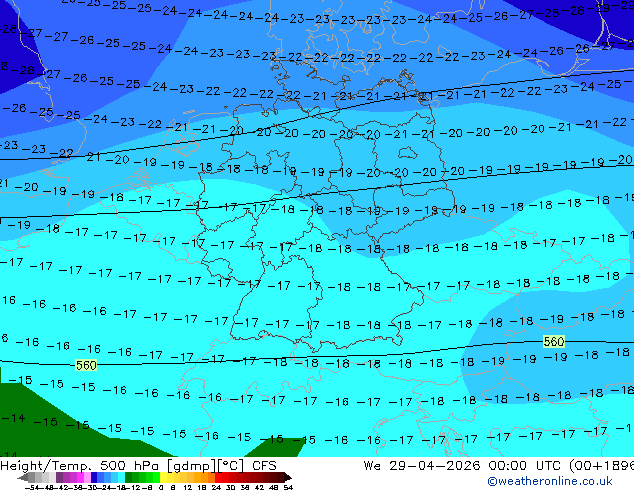This screenshot has width=634, height=490.
Task: Click the '0' value on the legend scale
Action: [161, 488]
